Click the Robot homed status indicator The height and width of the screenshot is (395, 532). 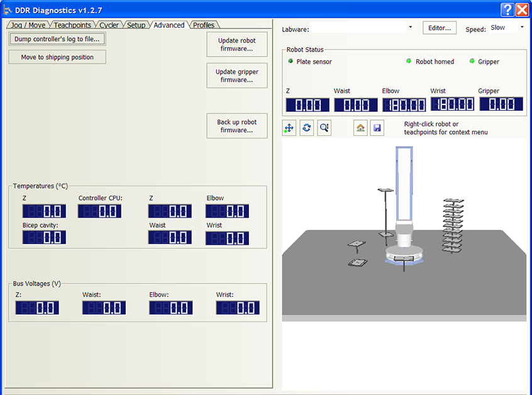pos(409,62)
